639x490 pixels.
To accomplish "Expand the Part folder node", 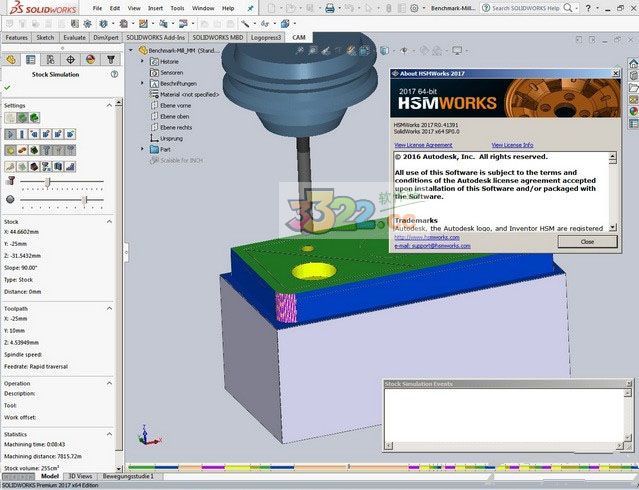I will 142,149.
